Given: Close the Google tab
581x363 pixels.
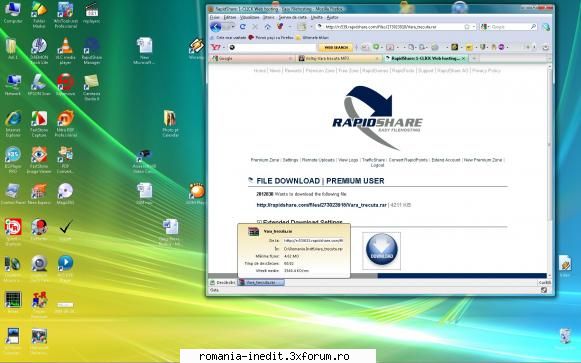Looking at the screenshot, I should click(290, 59).
